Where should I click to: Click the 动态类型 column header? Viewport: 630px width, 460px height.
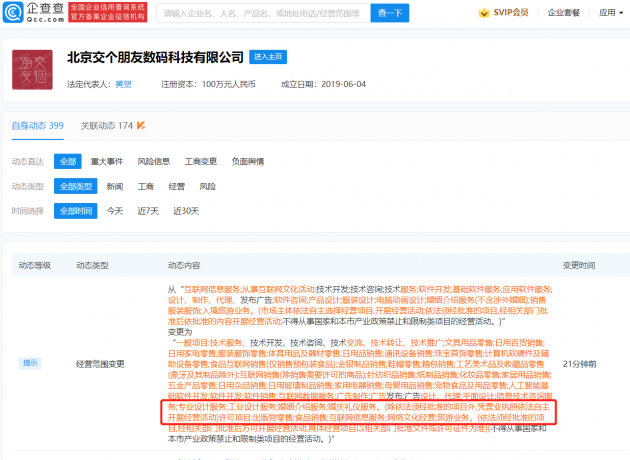pos(92,265)
